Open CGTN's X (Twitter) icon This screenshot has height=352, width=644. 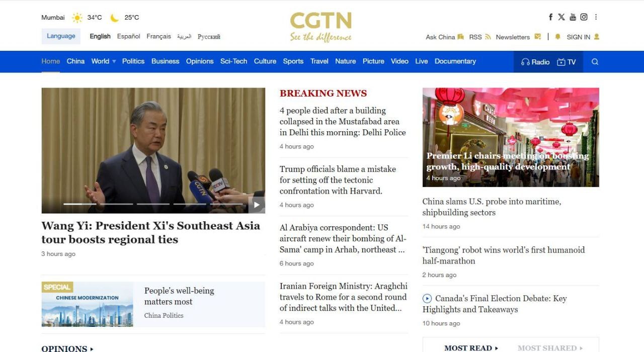pyautogui.click(x=561, y=17)
